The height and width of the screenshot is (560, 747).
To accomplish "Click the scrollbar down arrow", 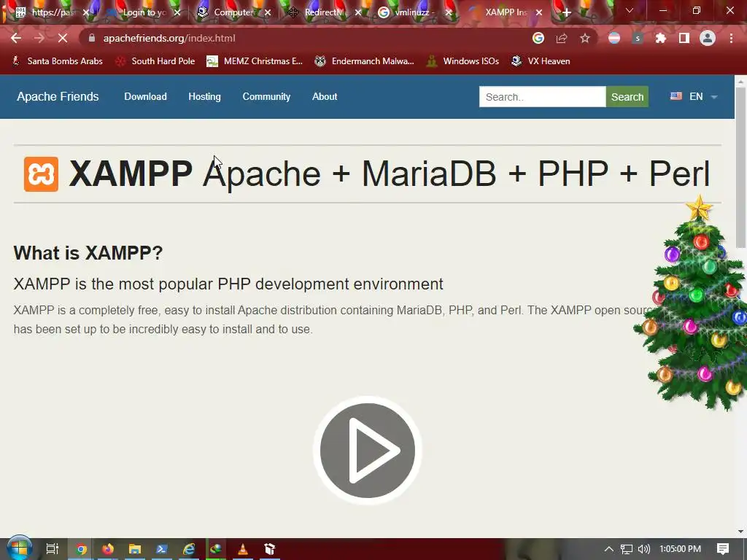I will (x=741, y=532).
